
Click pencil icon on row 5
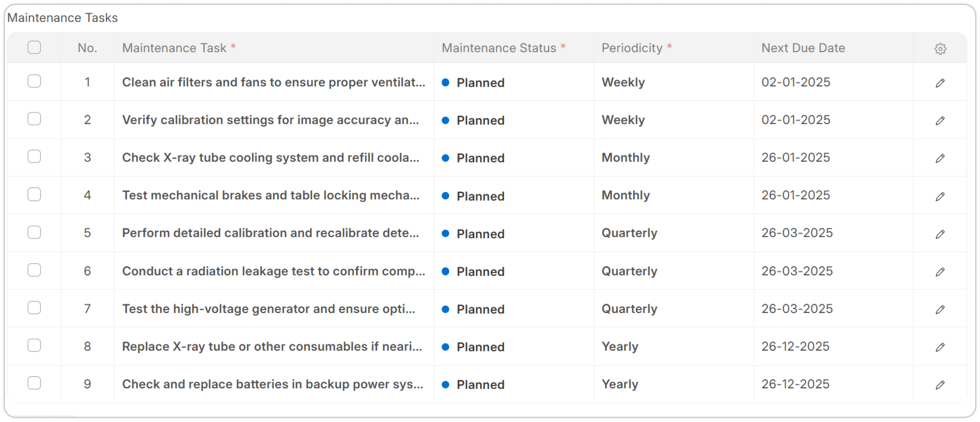[940, 234]
